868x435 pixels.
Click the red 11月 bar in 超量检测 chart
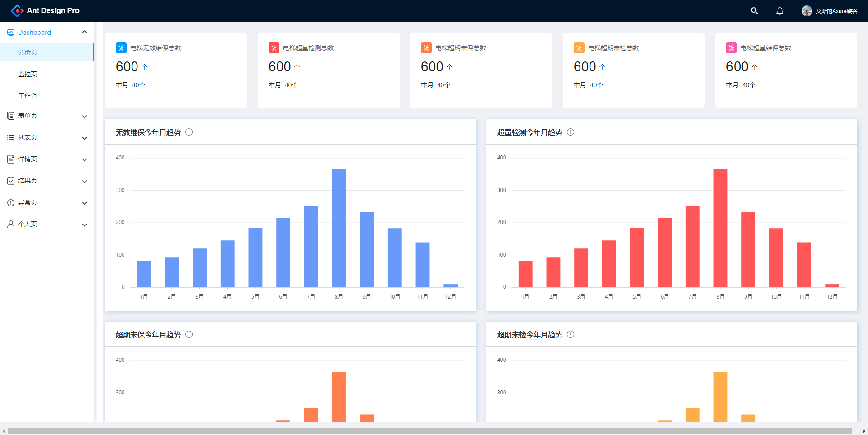pos(804,265)
